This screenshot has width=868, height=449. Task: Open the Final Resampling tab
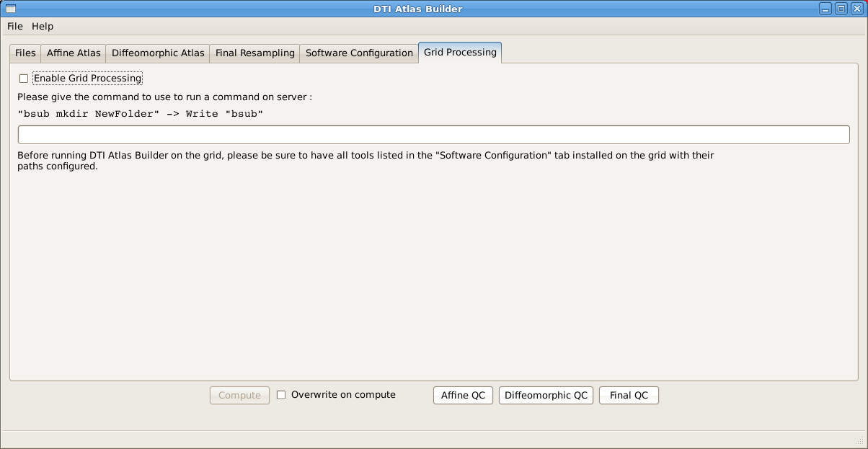click(x=254, y=53)
